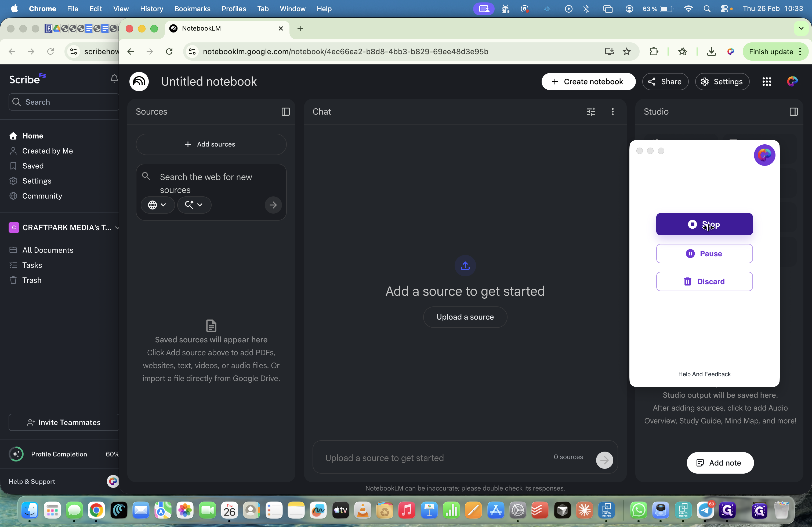Click the NotebookLM logo icon
The width and height of the screenshot is (812, 527).
click(x=139, y=82)
